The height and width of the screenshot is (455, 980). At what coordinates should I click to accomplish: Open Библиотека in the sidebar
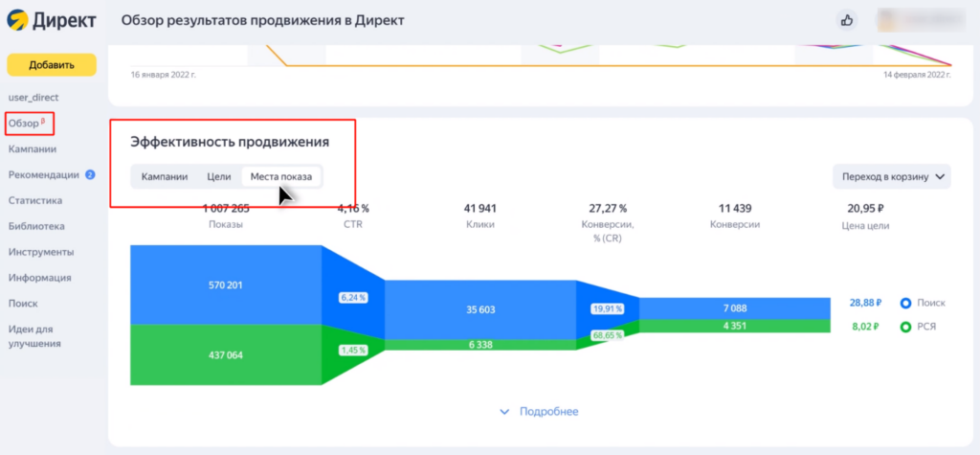coord(36,226)
